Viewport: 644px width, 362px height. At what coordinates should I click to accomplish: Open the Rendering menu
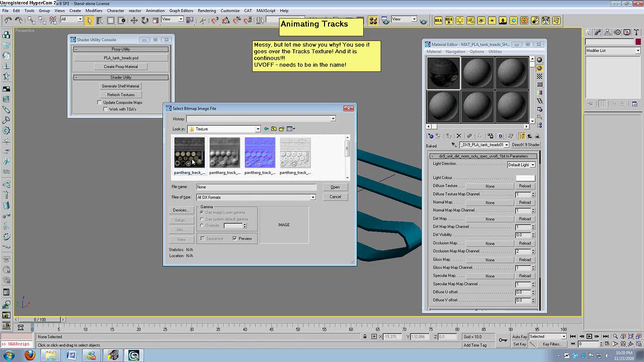coord(206,11)
